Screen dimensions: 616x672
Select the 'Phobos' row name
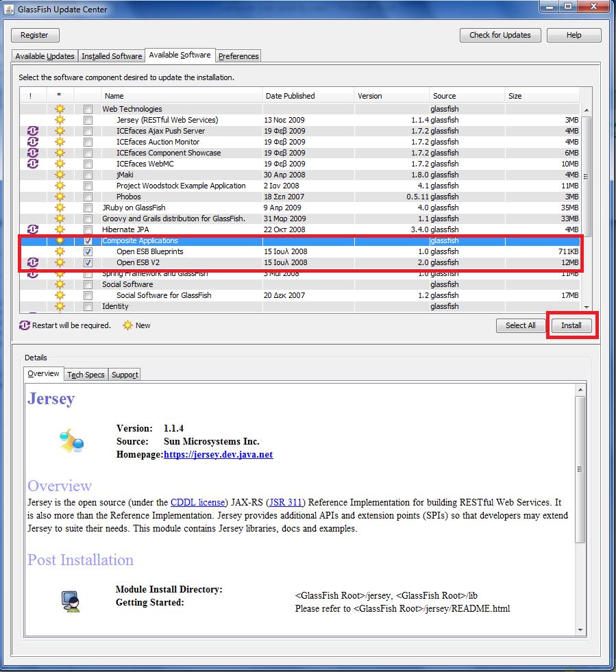[x=129, y=197]
